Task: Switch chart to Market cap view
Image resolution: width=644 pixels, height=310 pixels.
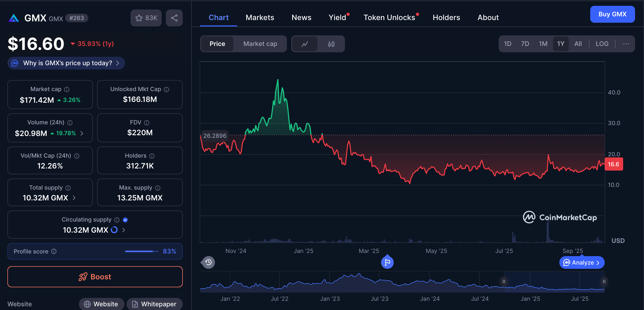Action: click(260, 44)
